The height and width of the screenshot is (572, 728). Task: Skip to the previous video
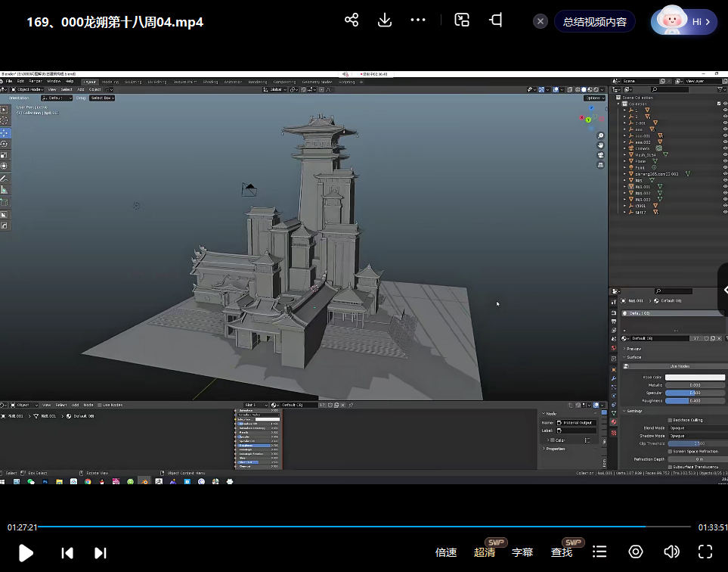67,552
